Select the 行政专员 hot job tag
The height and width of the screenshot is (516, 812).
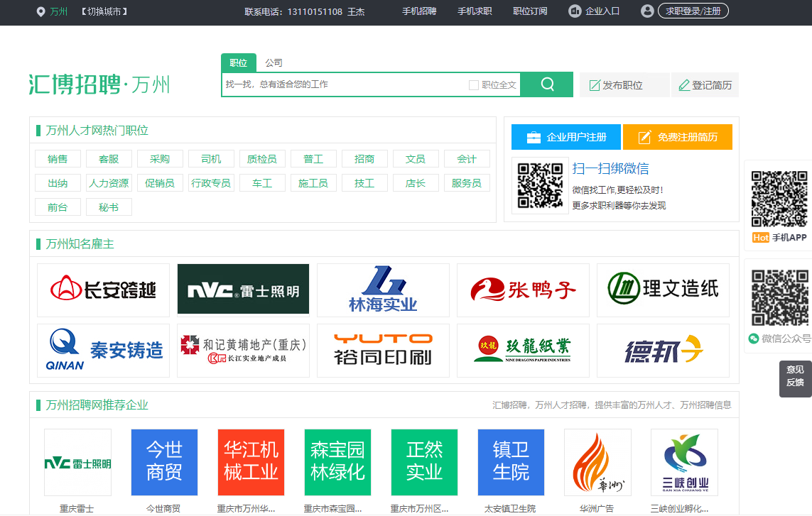coord(211,182)
